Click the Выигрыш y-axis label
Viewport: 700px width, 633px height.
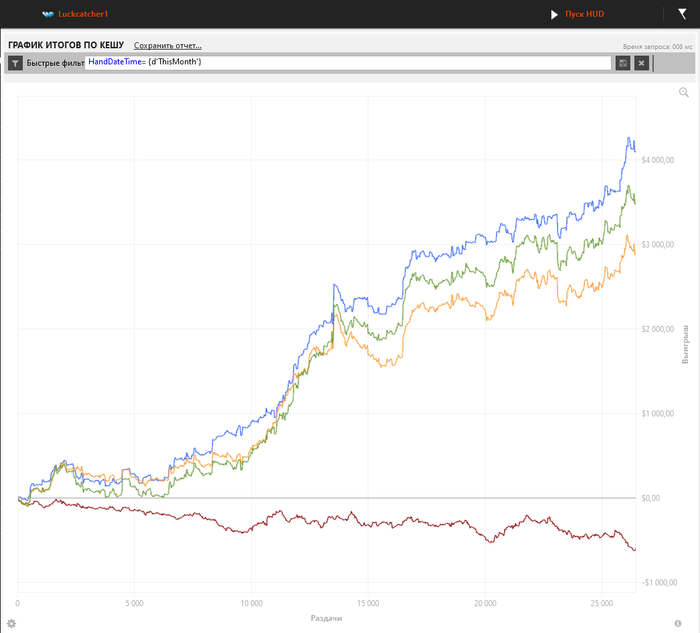tap(686, 343)
